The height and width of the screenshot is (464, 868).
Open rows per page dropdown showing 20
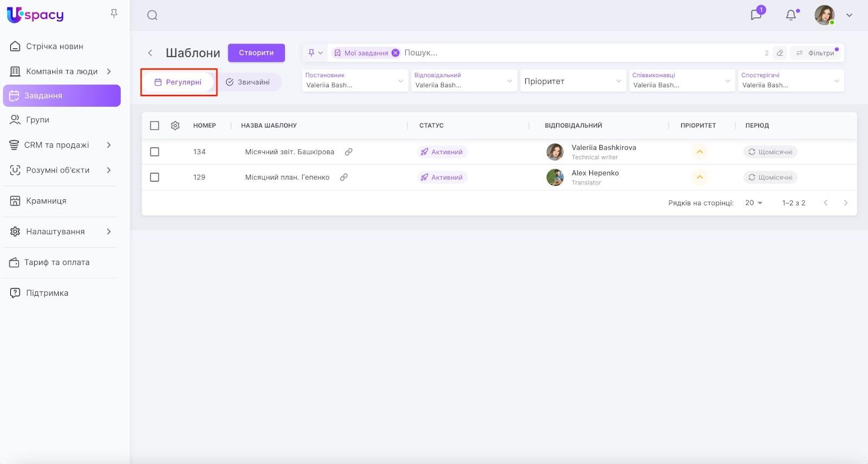coord(754,203)
